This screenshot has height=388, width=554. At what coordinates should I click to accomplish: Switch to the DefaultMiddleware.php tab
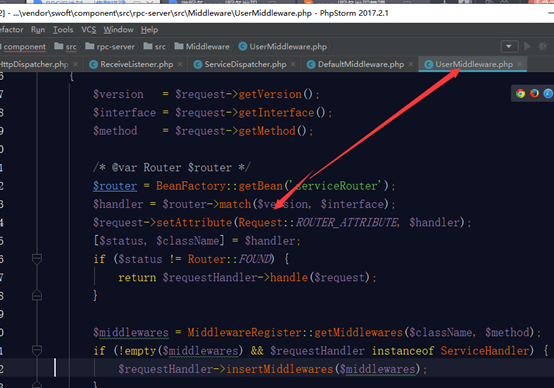(x=361, y=64)
